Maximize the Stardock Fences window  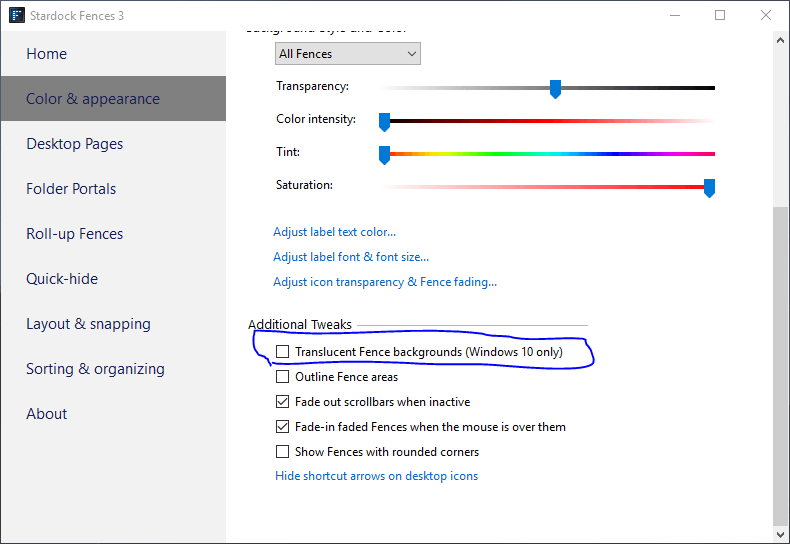(720, 16)
